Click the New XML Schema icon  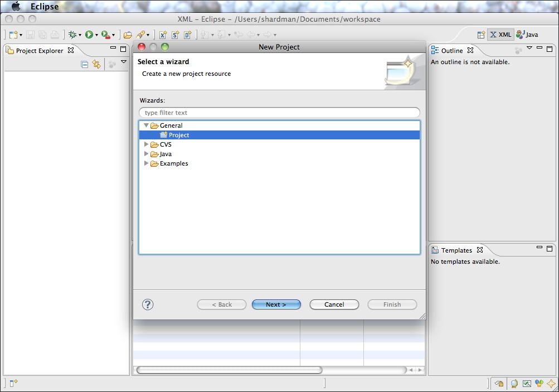(176, 35)
